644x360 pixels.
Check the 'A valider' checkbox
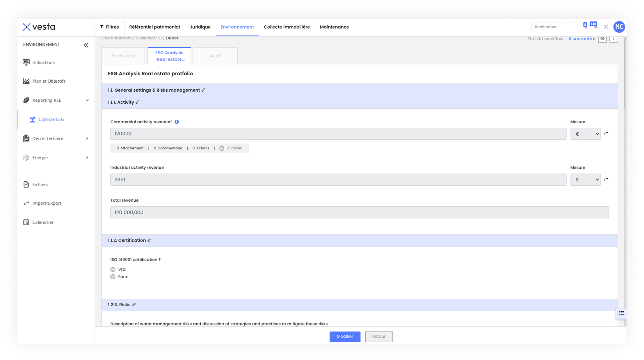222,148
